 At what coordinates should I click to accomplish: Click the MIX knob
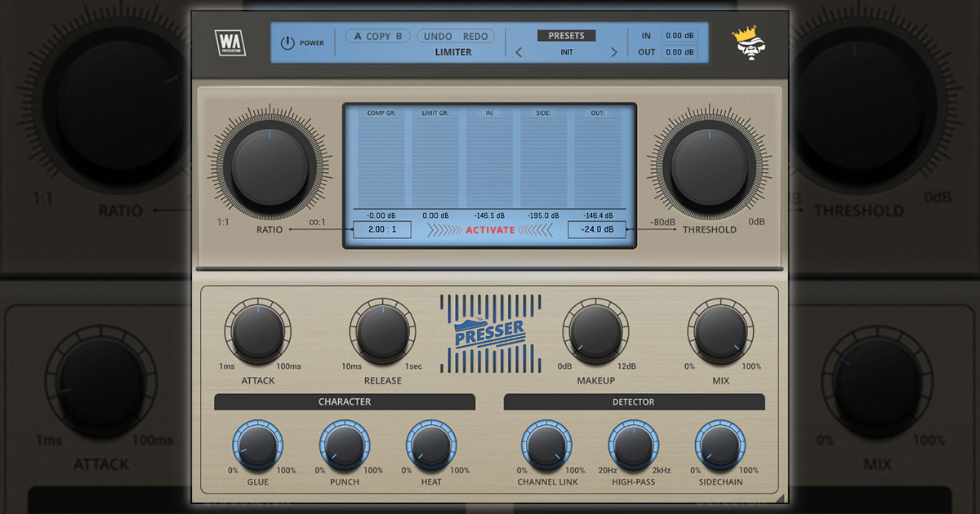[720, 330]
